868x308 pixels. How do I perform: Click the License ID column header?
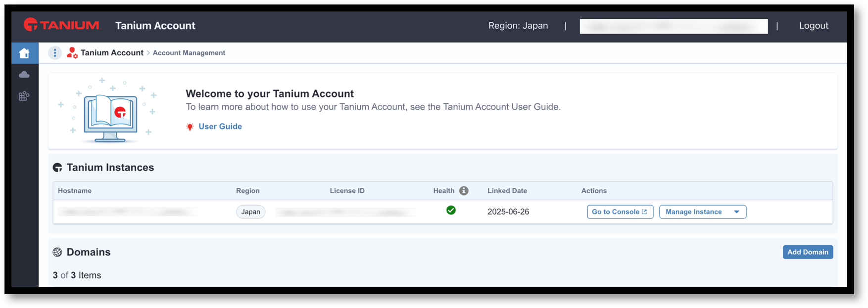pyautogui.click(x=347, y=191)
